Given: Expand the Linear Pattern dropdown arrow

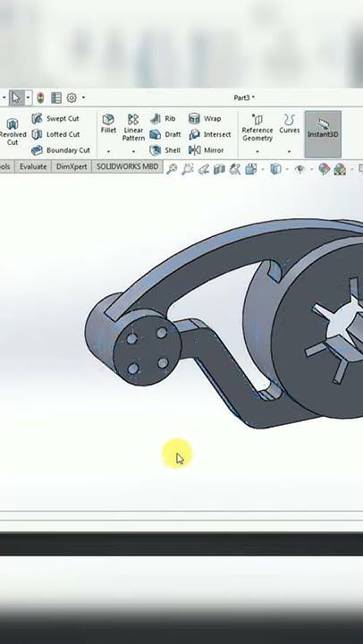Looking at the screenshot, I should pos(133,151).
